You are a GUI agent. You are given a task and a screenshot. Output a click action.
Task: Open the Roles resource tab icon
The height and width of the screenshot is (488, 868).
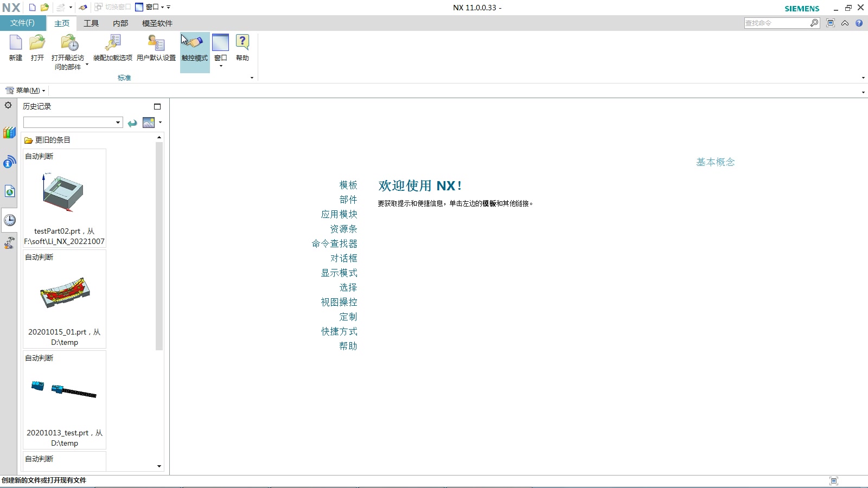pos(9,243)
